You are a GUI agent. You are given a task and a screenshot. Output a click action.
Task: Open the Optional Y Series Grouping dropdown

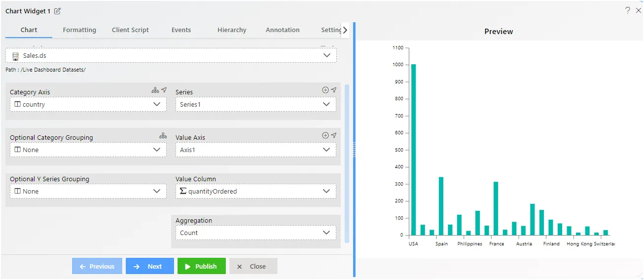(x=88, y=191)
